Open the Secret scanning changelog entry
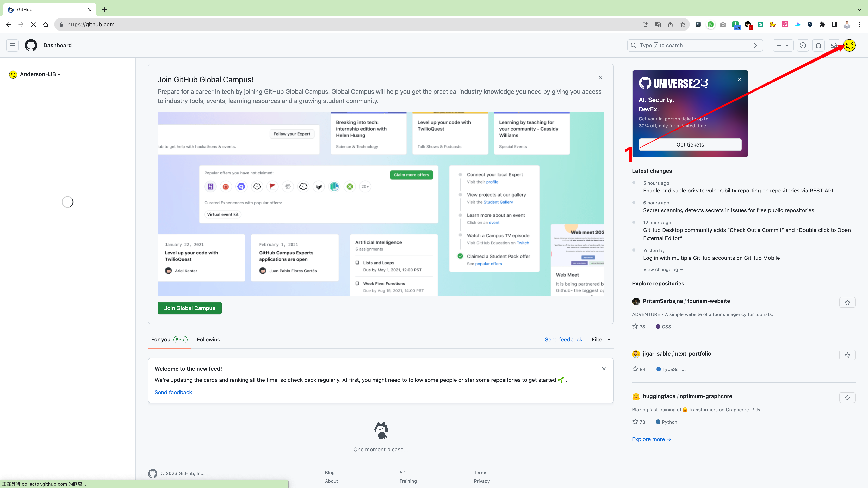 click(728, 210)
